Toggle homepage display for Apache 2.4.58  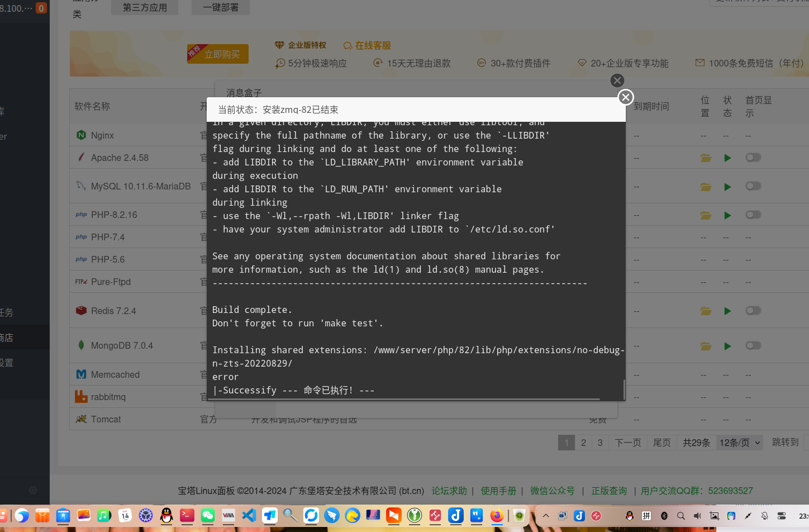pyautogui.click(x=753, y=158)
